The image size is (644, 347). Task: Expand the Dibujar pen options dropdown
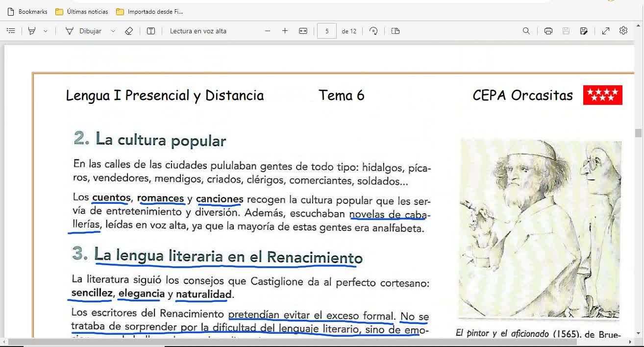[113, 31]
